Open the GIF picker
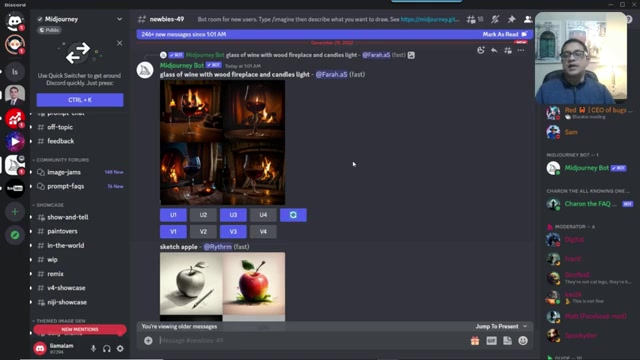Image resolution: width=640 pixels, height=360 pixels. tap(491, 340)
